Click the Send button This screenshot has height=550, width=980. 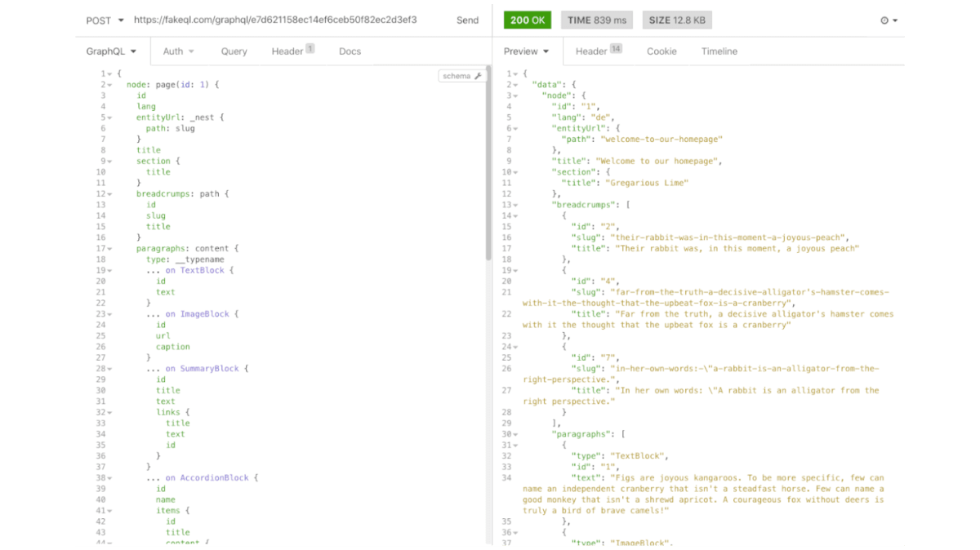click(x=467, y=20)
